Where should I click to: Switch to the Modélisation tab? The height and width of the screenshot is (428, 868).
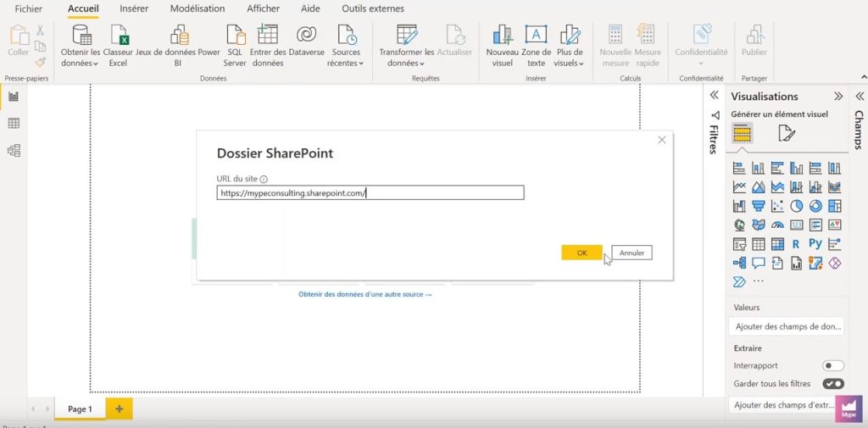(x=198, y=8)
